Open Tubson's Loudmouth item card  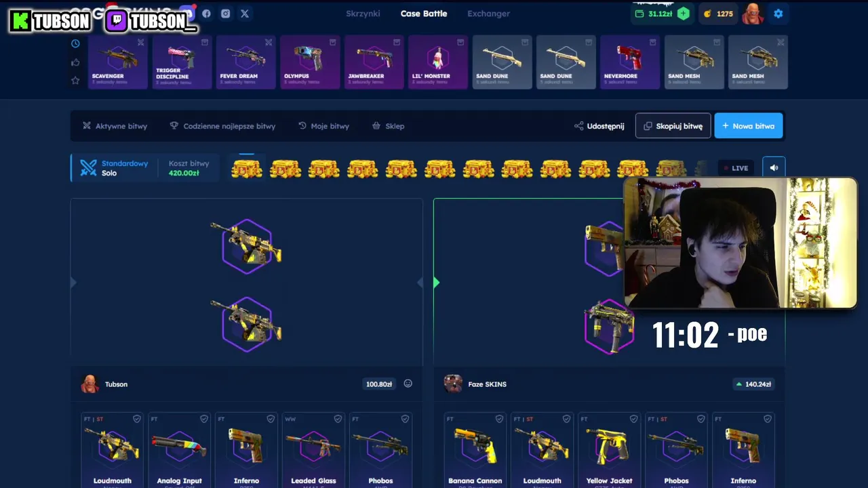tap(113, 450)
